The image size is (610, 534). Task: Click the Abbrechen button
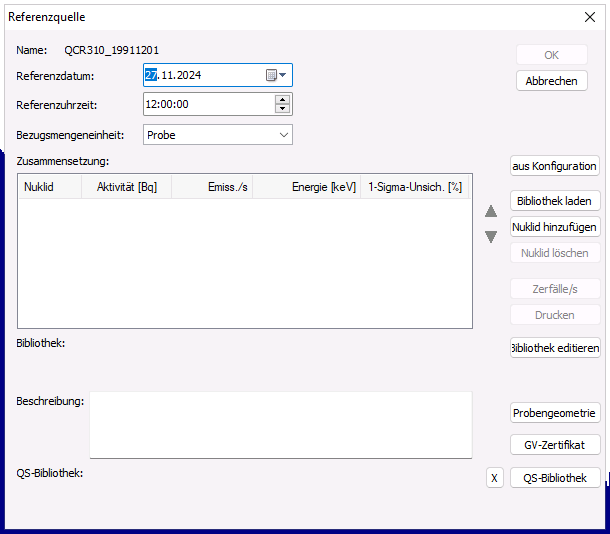551,81
